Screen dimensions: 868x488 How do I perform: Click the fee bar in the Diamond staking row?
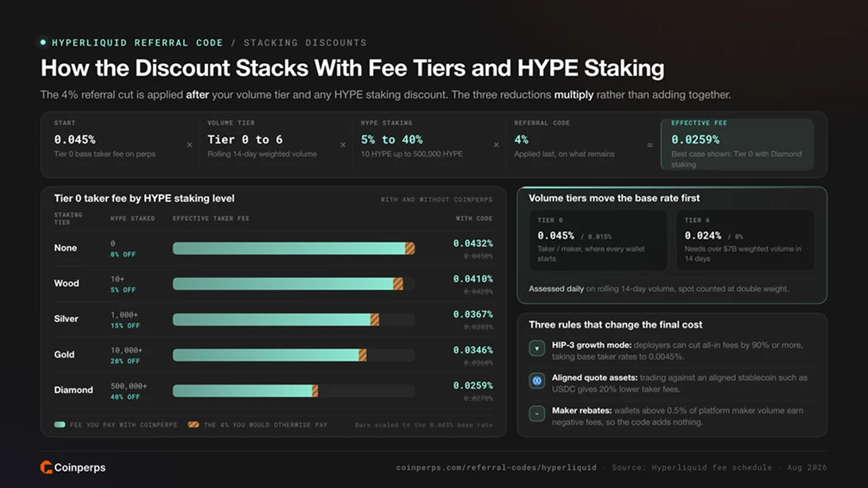[x=294, y=390]
